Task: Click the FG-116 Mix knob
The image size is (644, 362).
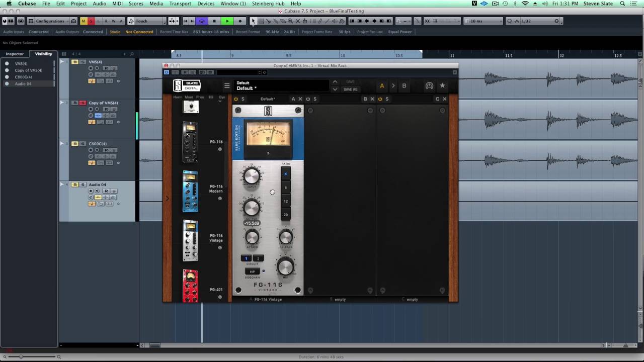Action: tap(285, 266)
